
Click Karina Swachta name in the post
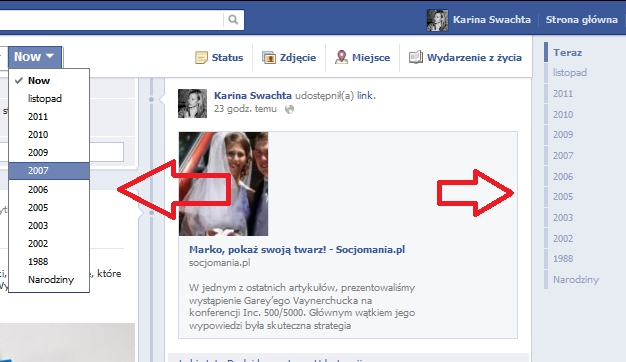[253, 96]
